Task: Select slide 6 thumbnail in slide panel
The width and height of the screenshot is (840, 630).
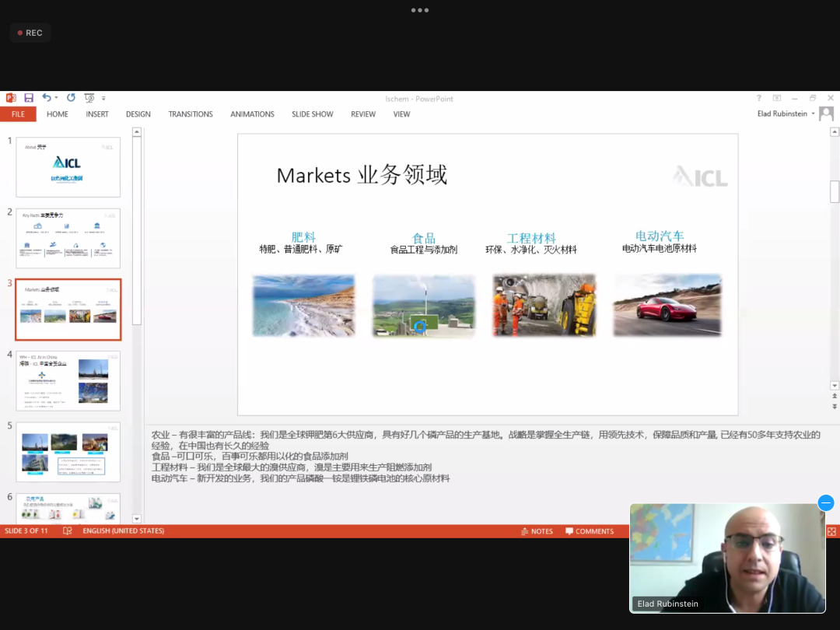Action: click(68, 508)
